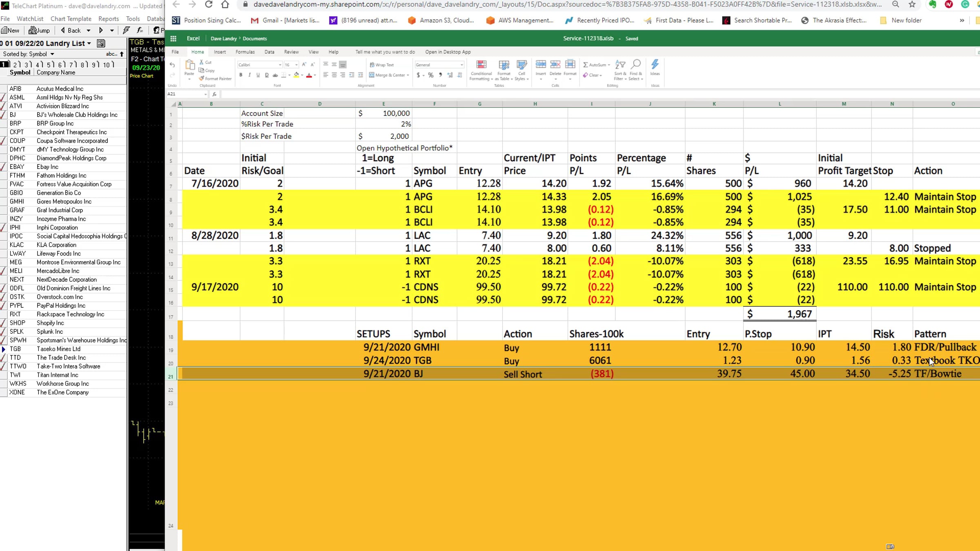
Task: Apply comma style number format
Action: coord(440,75)
